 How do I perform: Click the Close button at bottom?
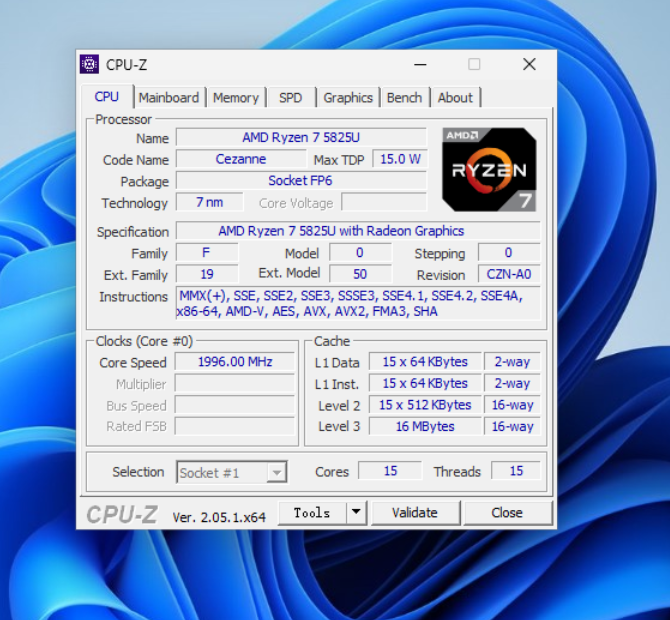507,512
